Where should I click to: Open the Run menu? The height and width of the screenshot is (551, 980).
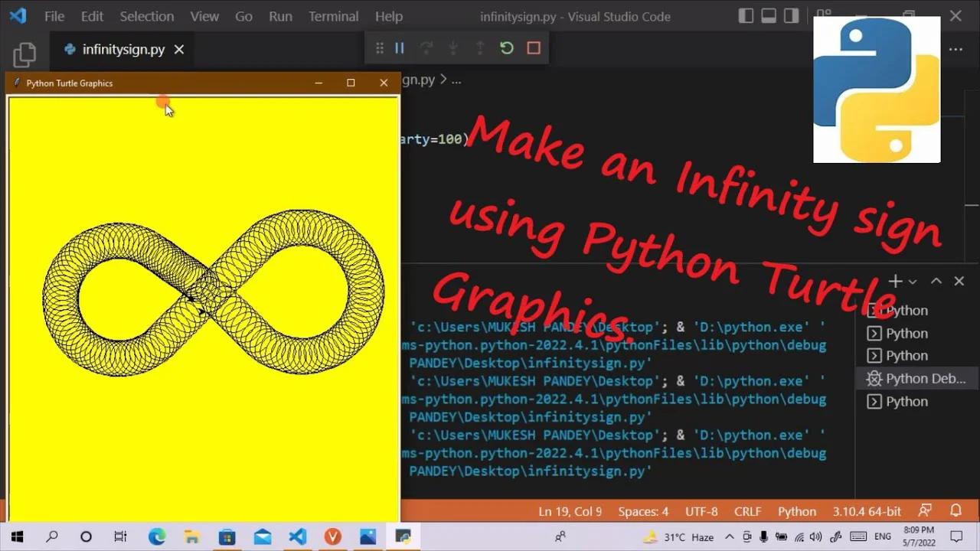(280, 16)
